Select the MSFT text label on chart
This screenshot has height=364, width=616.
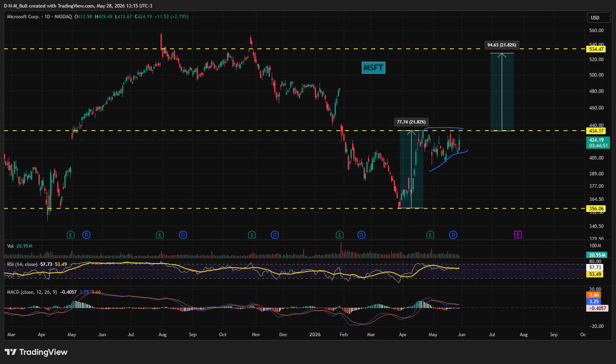pos(373,67)
